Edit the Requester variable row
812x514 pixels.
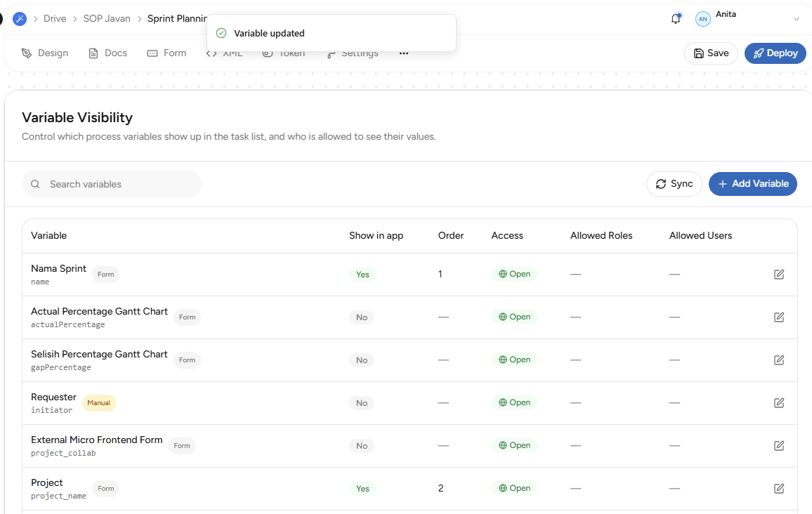pyautogui.click(x=779, y=403)
